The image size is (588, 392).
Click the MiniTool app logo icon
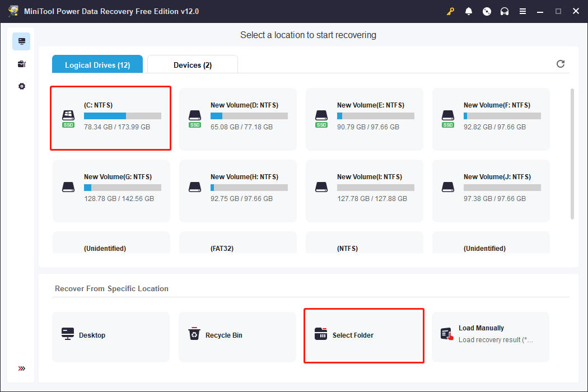point(13,11)
